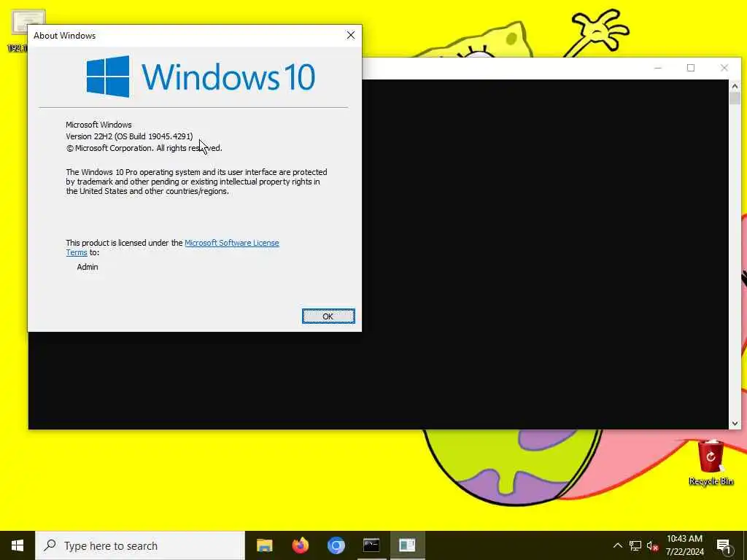
Task: Click the console scrollbar thumb
Action: pyautogui.click(x=735, y=98)
